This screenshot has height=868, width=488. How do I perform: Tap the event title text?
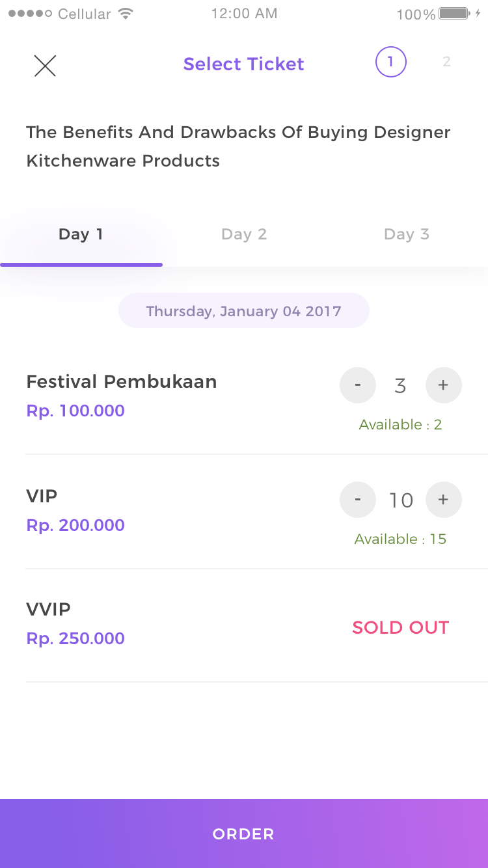(x=238, y=146)
